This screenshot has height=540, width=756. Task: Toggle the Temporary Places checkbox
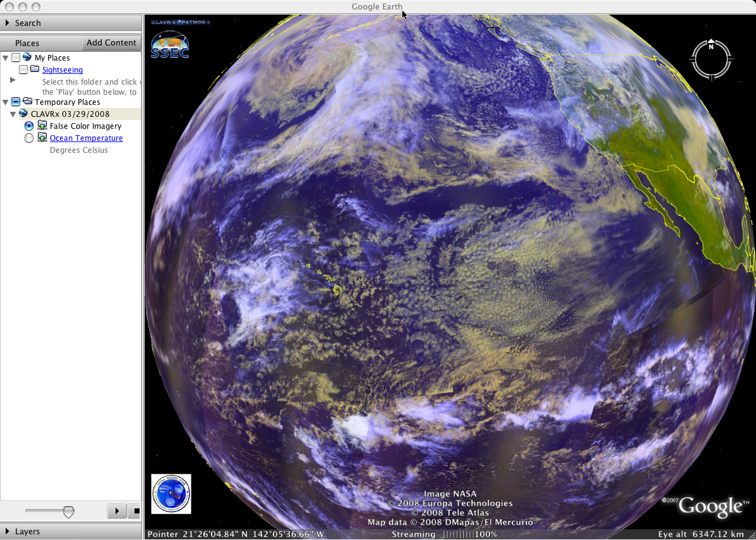tap(16, 102)
